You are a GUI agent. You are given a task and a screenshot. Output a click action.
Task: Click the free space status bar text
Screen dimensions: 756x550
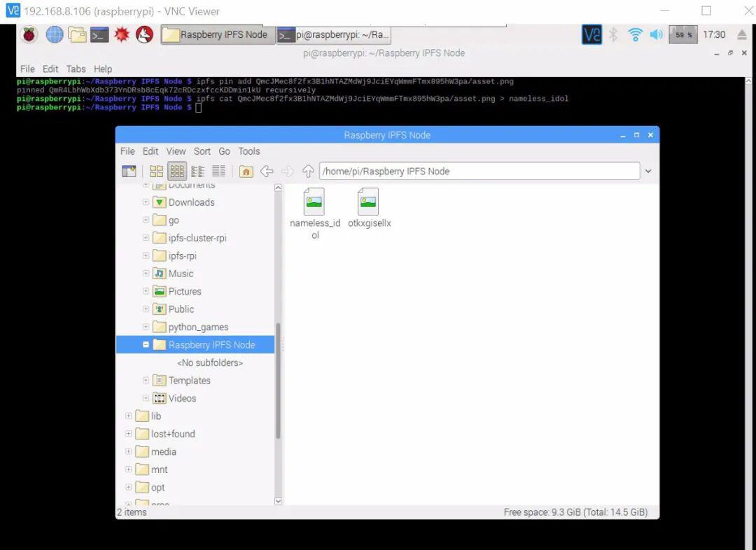(575, 512)
